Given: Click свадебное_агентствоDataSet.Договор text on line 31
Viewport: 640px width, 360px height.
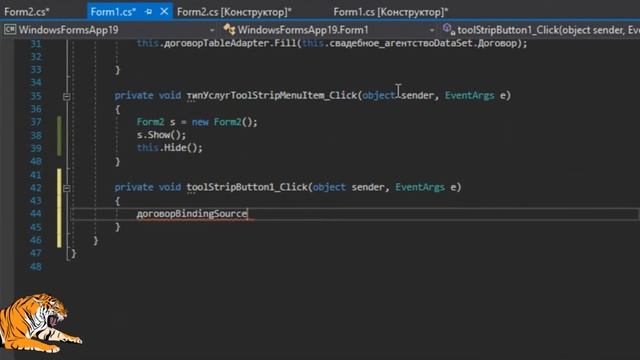Looking at the screenshot, I should [423, 43].
